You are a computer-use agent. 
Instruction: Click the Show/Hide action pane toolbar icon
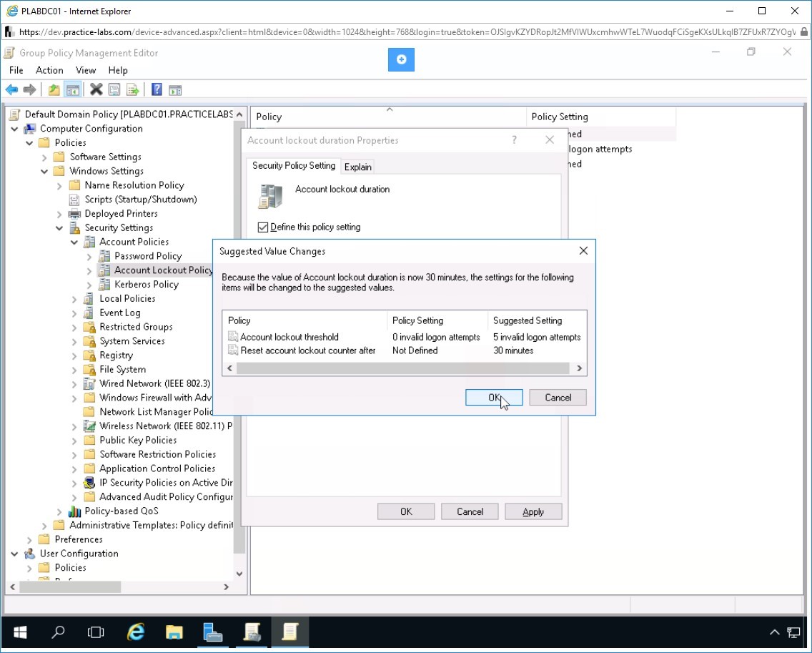pyautogui.click(x=175, y=89)
